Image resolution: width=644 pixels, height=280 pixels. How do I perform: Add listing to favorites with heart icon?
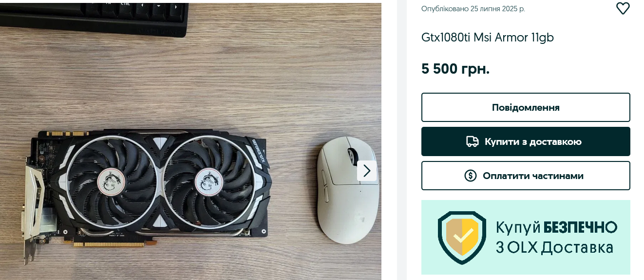[623, 8]
